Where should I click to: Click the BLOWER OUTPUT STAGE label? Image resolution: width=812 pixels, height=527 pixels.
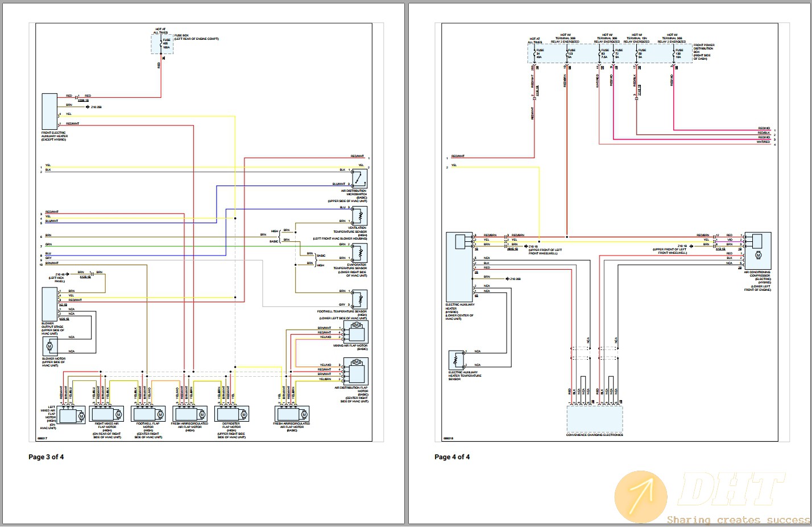[53, 328]
